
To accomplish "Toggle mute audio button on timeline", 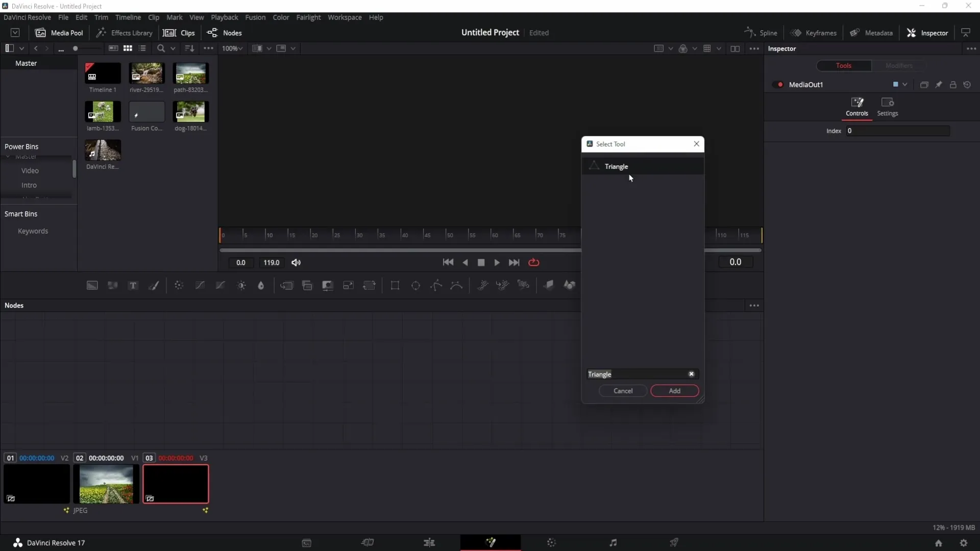I will [x=297, y=262].
